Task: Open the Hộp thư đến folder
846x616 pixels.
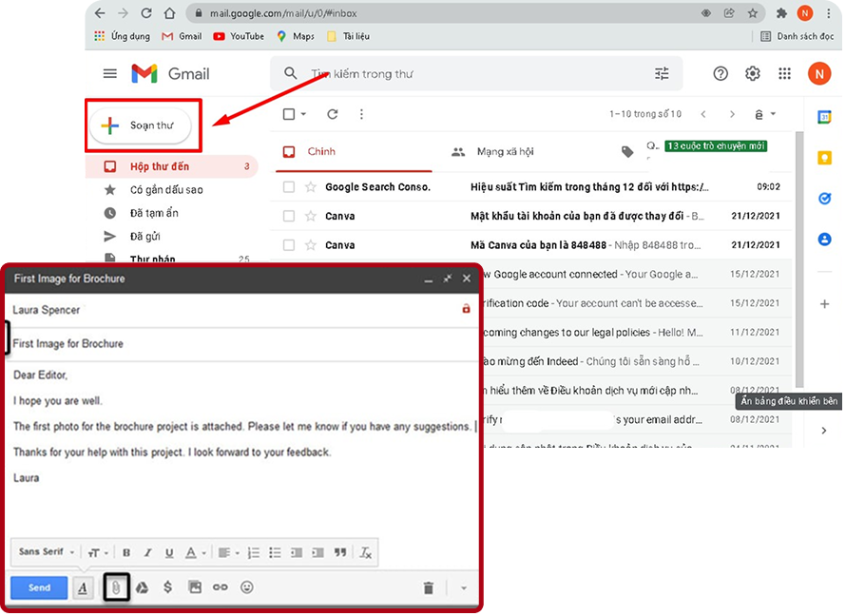Action: point(159,167)
